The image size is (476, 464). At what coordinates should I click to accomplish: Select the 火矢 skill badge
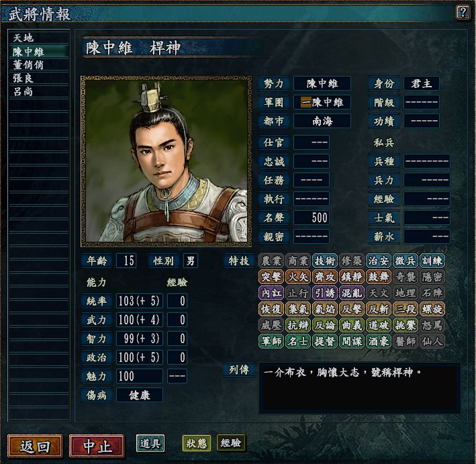(x=298, y=277)
